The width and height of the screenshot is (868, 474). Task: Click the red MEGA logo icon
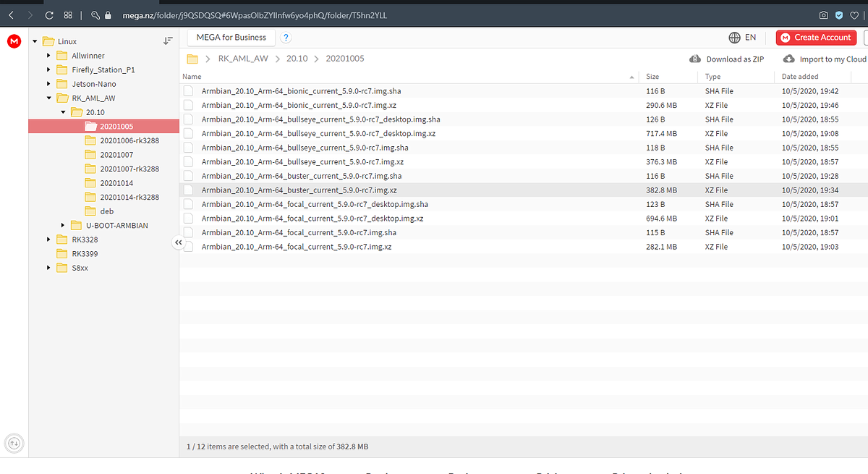tap(14, 42)
